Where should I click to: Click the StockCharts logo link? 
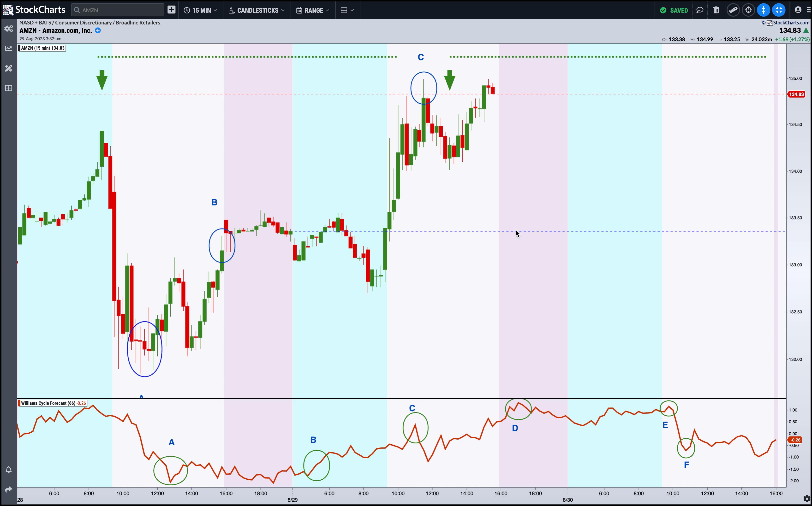tap(34, 10)
